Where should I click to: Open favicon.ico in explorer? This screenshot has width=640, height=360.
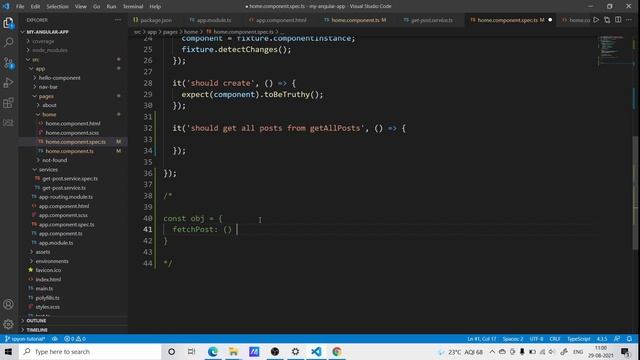(x=48, y=270)
